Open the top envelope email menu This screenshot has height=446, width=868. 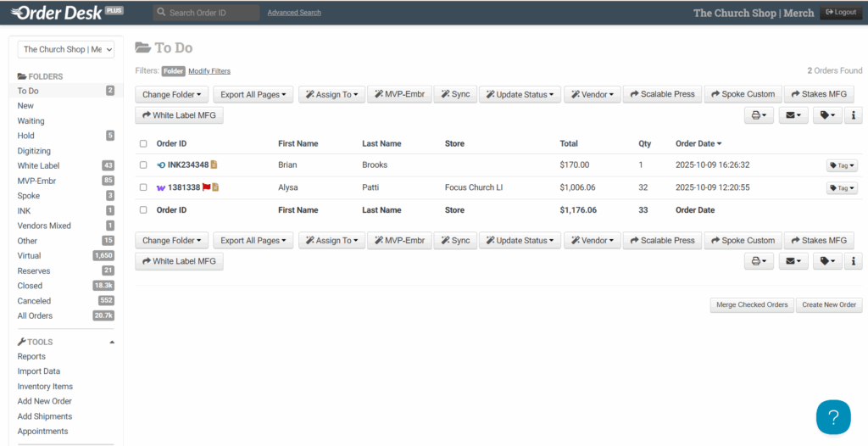point(793,116)
